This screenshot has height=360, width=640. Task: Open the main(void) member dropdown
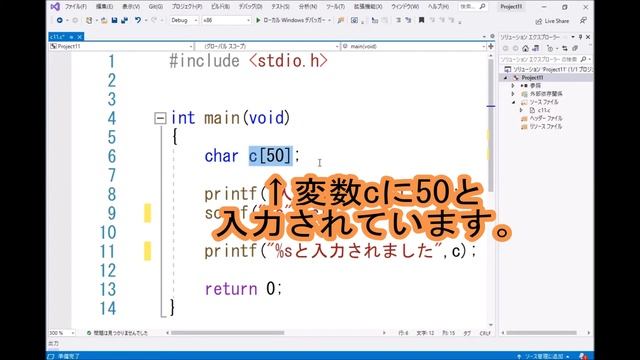click(x=414, y=47)
